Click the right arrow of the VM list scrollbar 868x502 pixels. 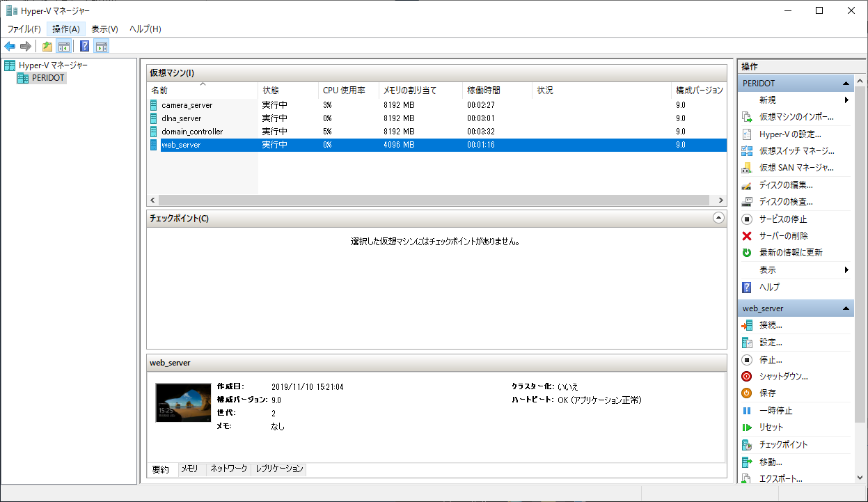[720, 201]
